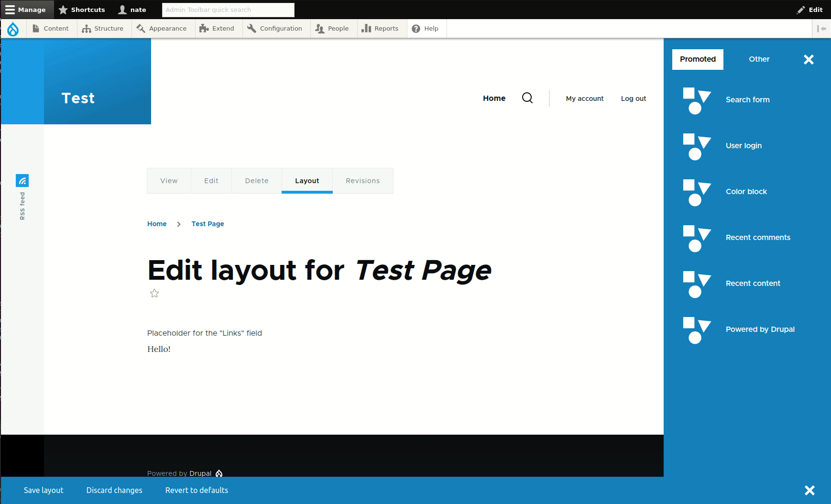Viewport: 831px width, 504px height.
Task: Switch to the Other blocks tab
Action: click(x=759, y=59)
